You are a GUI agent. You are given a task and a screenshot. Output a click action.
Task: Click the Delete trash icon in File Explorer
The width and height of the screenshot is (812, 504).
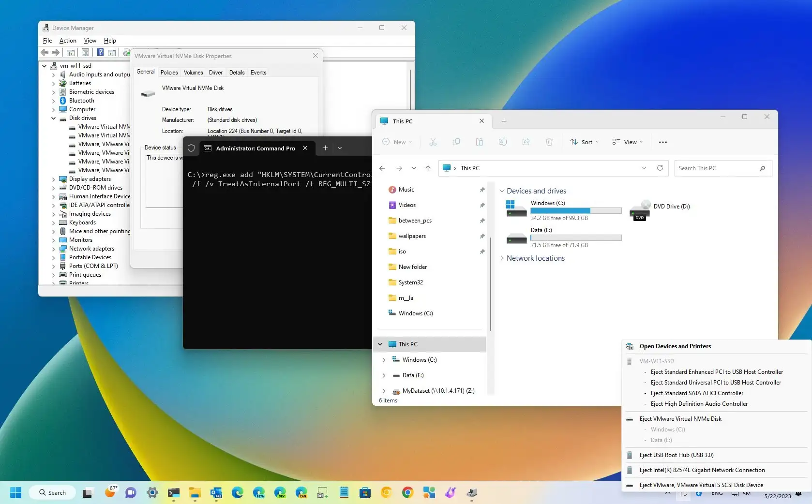point(549,142)
